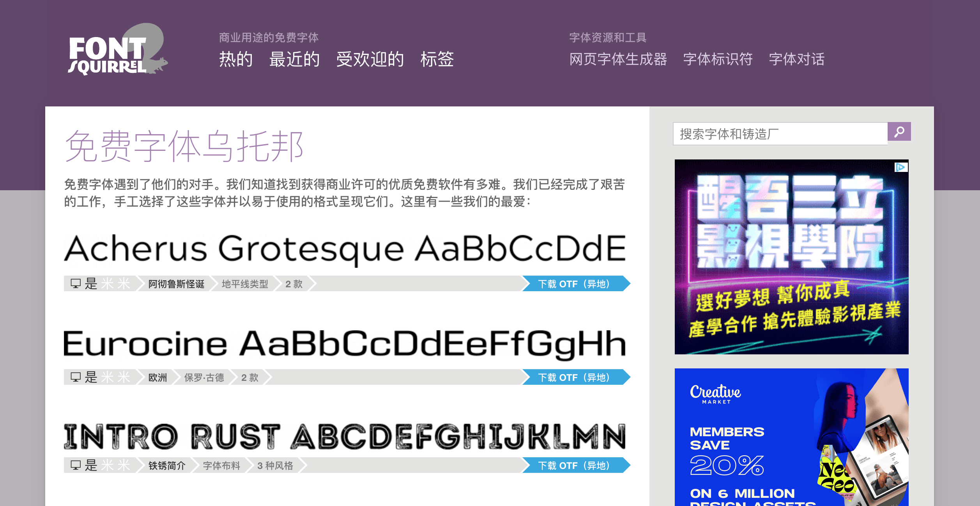Screen dimensions: 980x506
Task: Click in the 搜索字体和铸造厂 search field
Action: pyautogui.click(x=780, y=134)
